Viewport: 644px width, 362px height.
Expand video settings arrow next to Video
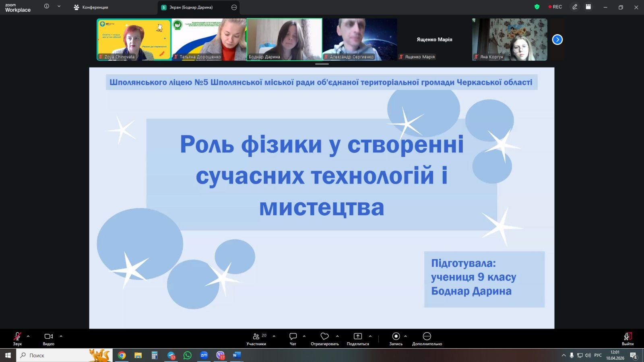pyautogui.click(x=61, y=336)
